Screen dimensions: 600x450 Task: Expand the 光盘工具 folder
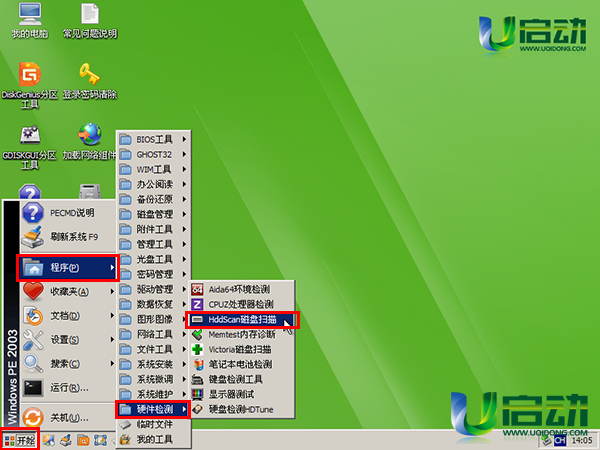pos(153,259)
